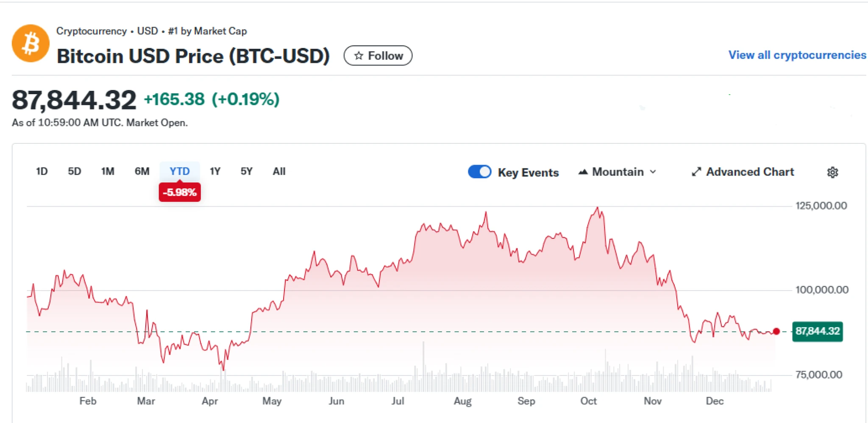Click the green 87,844.32 price label
This screenshot has width=868, height=423.
click(x=818, y=332)
